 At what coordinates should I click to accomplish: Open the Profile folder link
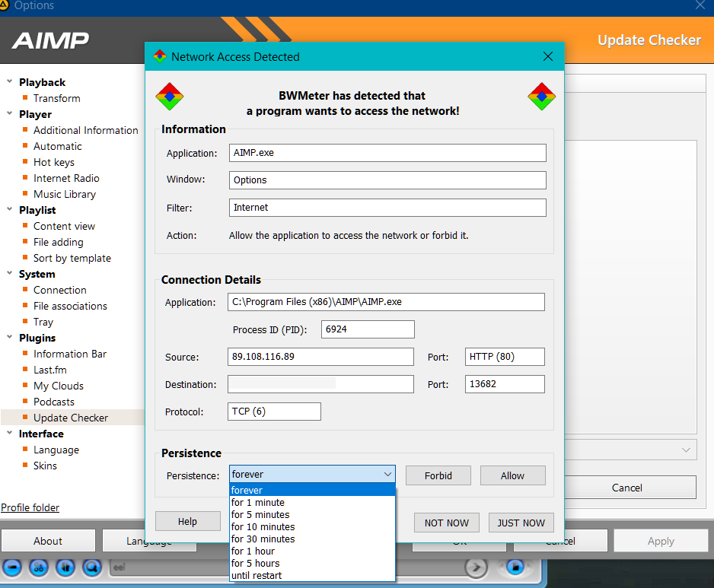click(x=30, y=507)
